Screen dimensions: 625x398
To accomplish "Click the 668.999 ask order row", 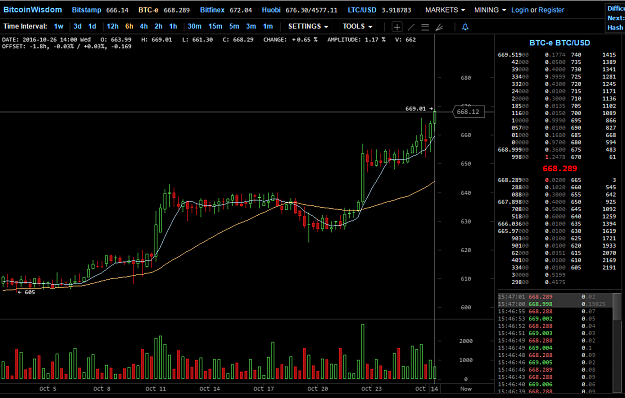I will point(556,150).
